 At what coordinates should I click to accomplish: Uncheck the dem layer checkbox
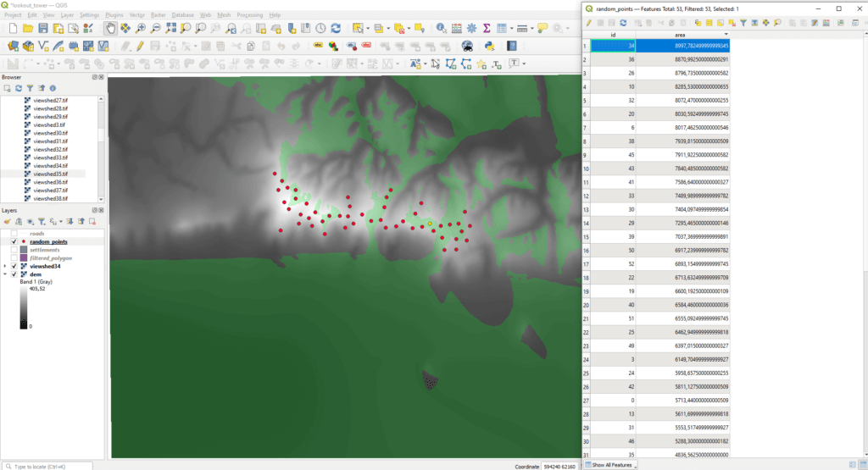(x=14, y=274)
